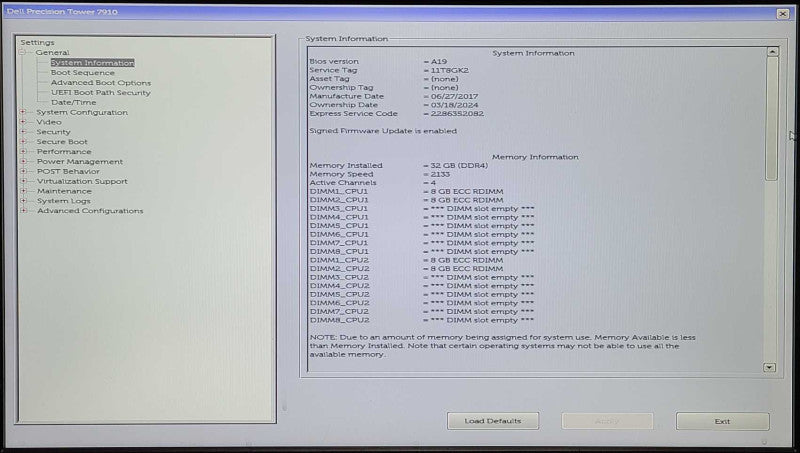Open Boot Sequence settings
This screenshot has height=453, width=800.
coord(83,72)
